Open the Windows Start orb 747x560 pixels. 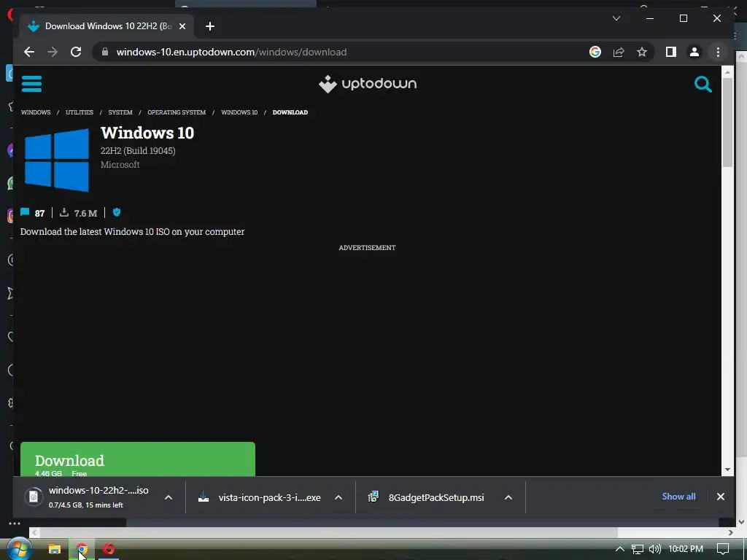[x=19, y=548]
